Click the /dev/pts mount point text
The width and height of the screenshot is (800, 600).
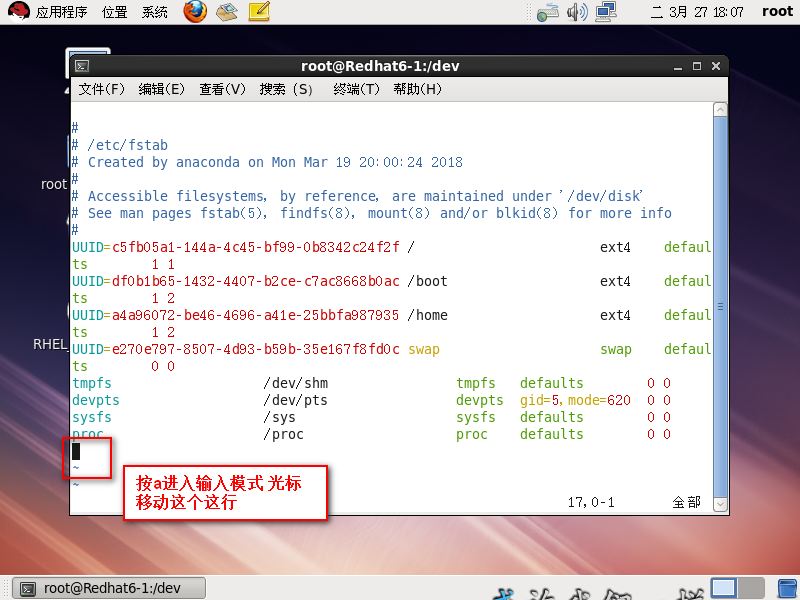pyautogui.click(x=295, y=400)
